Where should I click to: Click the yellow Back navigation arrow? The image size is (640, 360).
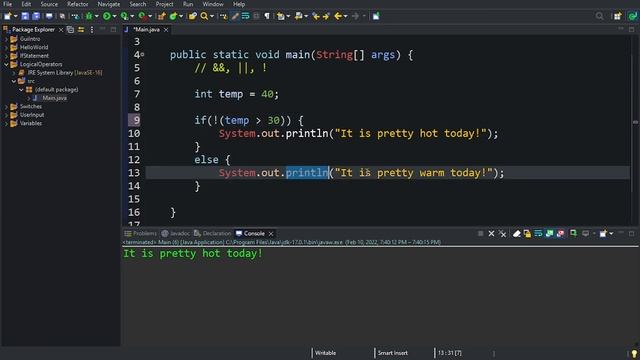pos(338,16)
